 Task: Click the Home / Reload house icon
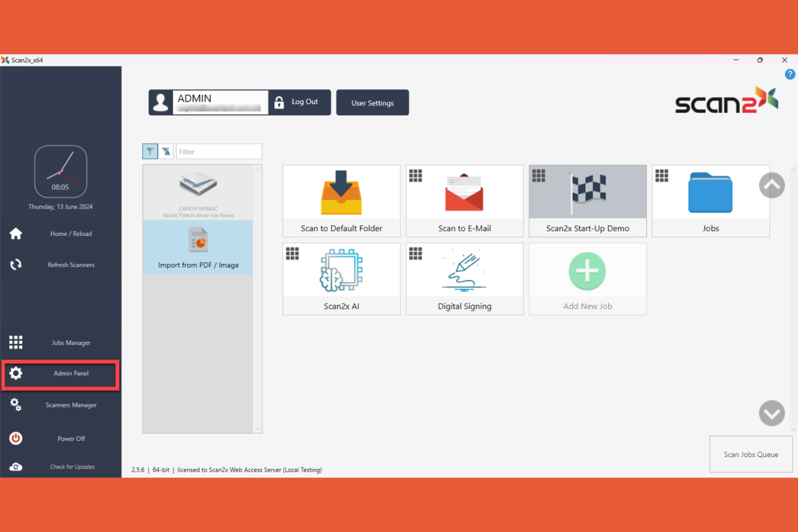tap(16, 233)
